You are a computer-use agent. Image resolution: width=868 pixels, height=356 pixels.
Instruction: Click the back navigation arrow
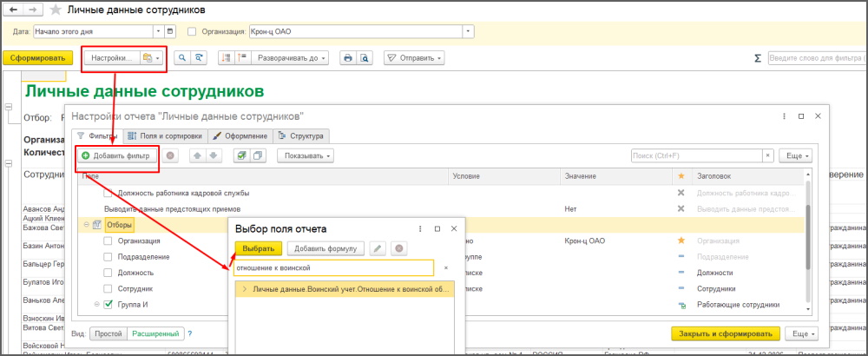(13, 10)
